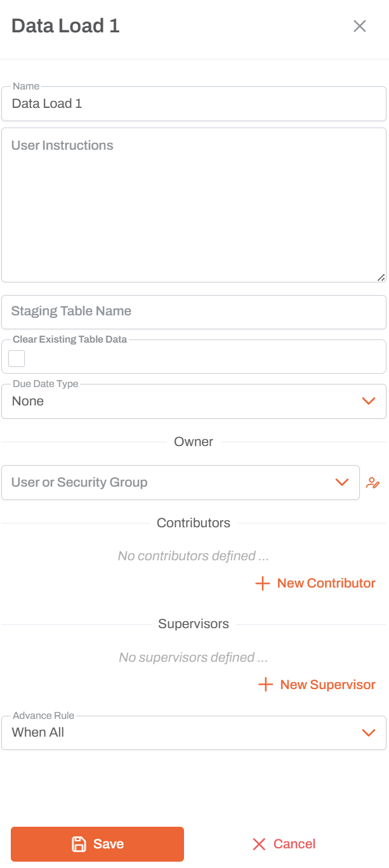Close the Data Load 1 dialog
The image size is (389, 868).
point(360,26)
